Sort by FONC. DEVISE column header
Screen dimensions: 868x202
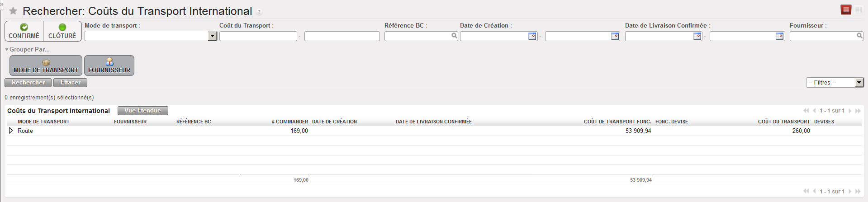click(x=671, y=122)
